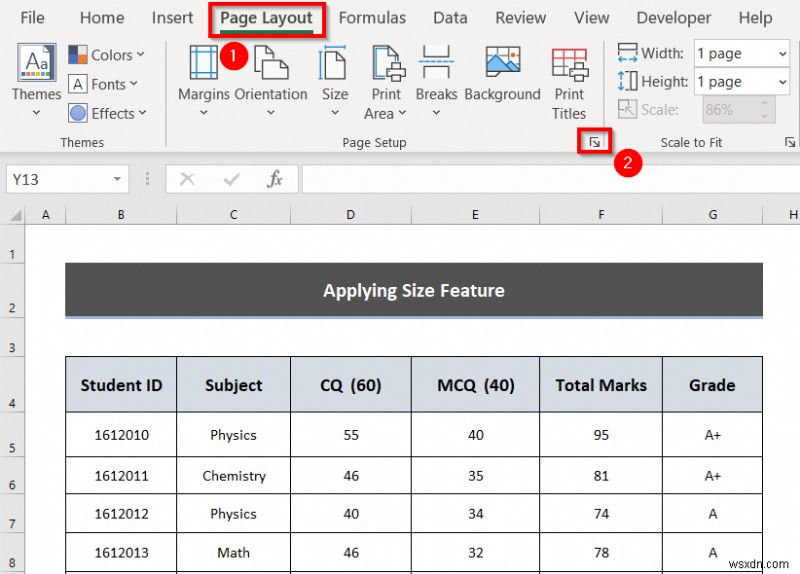Select column D header
The height and width of the screenshot is (574, 800).
[x=351, y=215]
